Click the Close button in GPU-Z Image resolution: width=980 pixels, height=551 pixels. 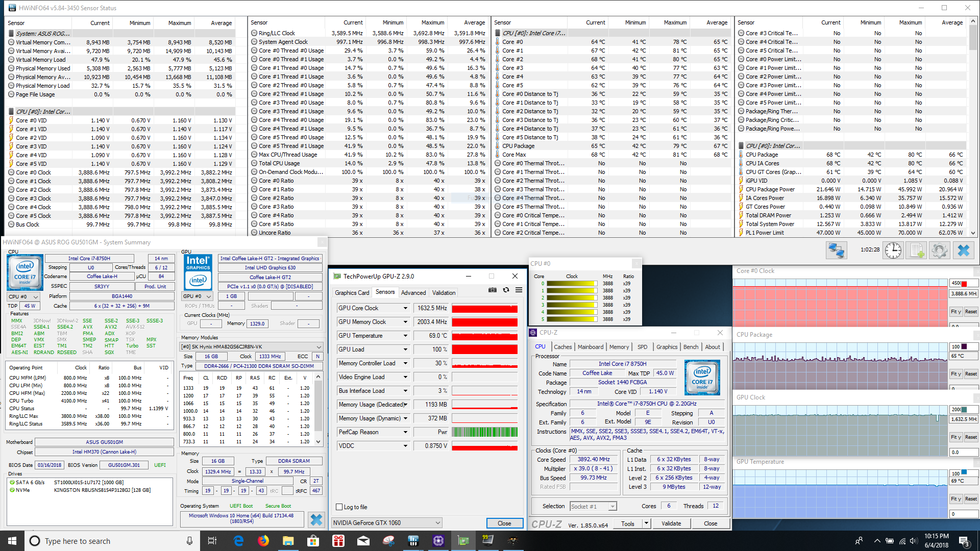504,523
